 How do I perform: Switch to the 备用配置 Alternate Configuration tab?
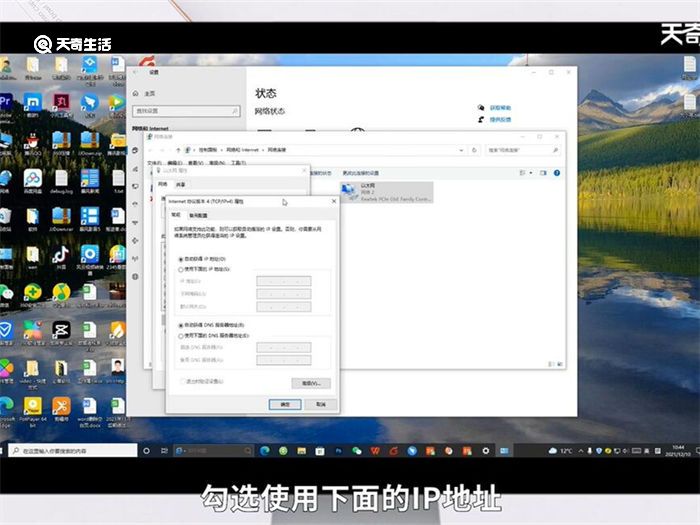[x=198, y=215]
